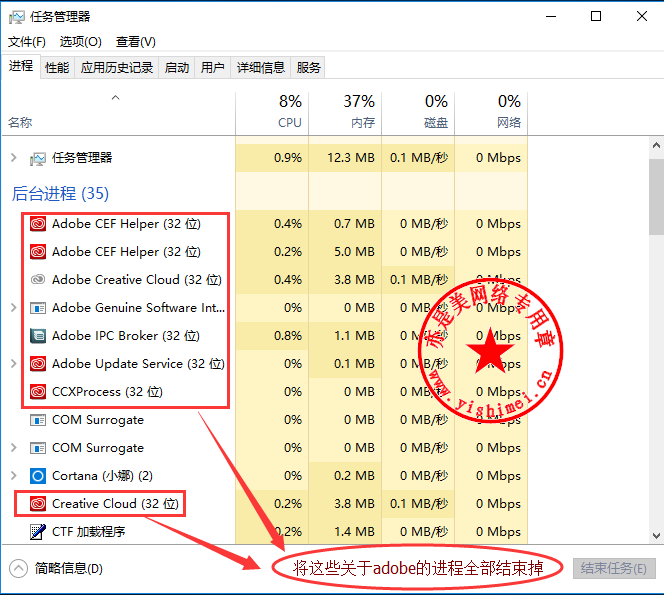Open the 选项(O) menu
This screenshot has width=664, height=595.
click(80, 42)
